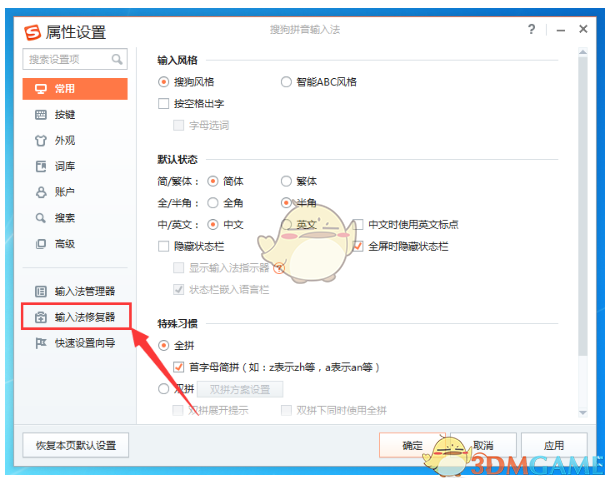Open 快速设置向导 link

click(x=75, y=343)
